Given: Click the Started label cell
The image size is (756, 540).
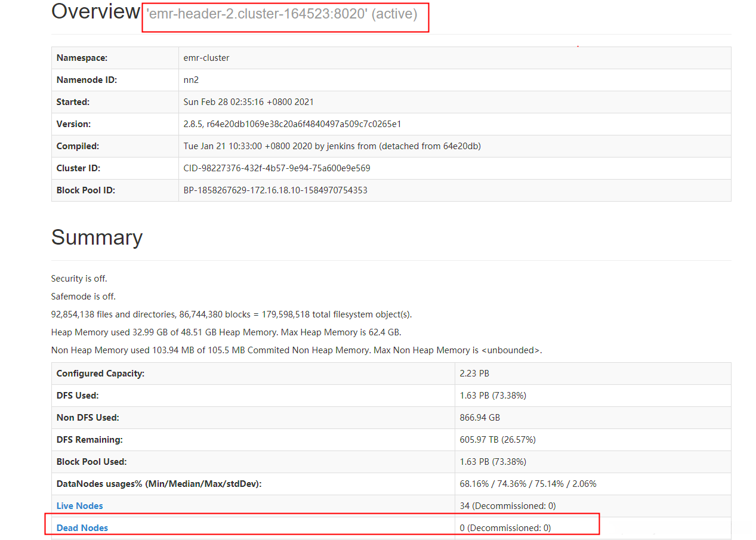Looking at the screenshot, I should click(x=115, y=102).
